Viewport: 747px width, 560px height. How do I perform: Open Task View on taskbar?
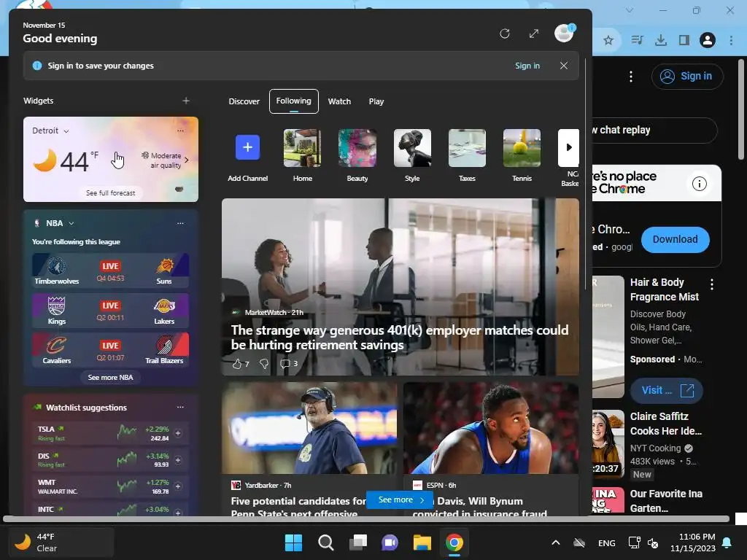tap(357, 542)
